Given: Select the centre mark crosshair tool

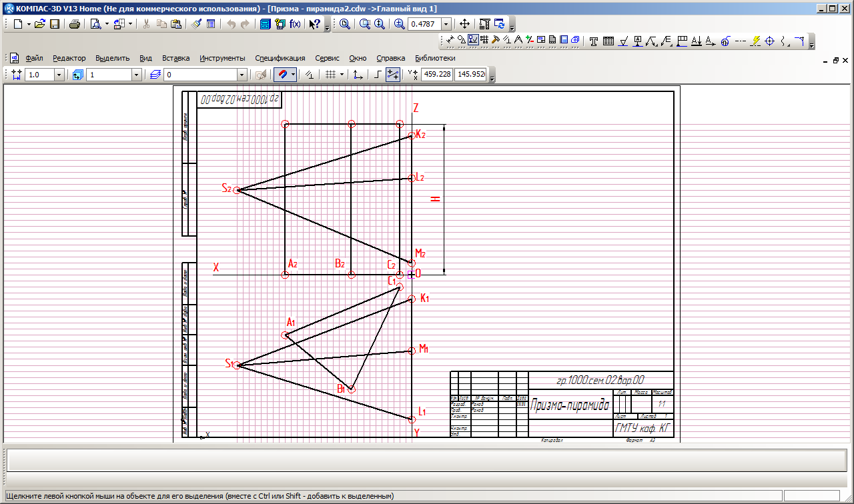Looking at the screenshot, I should (x=769, y=41).
